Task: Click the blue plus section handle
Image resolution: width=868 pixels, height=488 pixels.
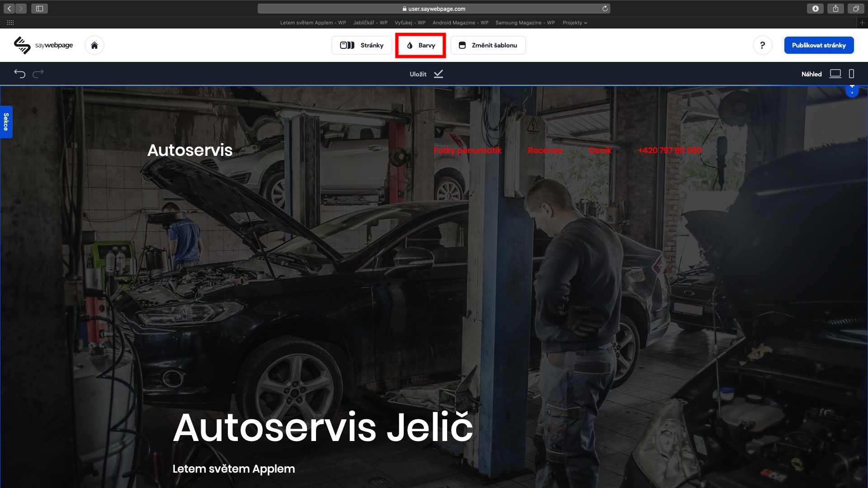Action: (852, 89)
